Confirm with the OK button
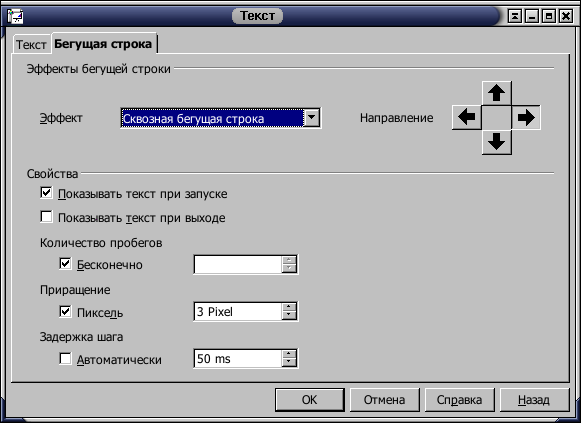Screen dimensions: 581x423 310,400
